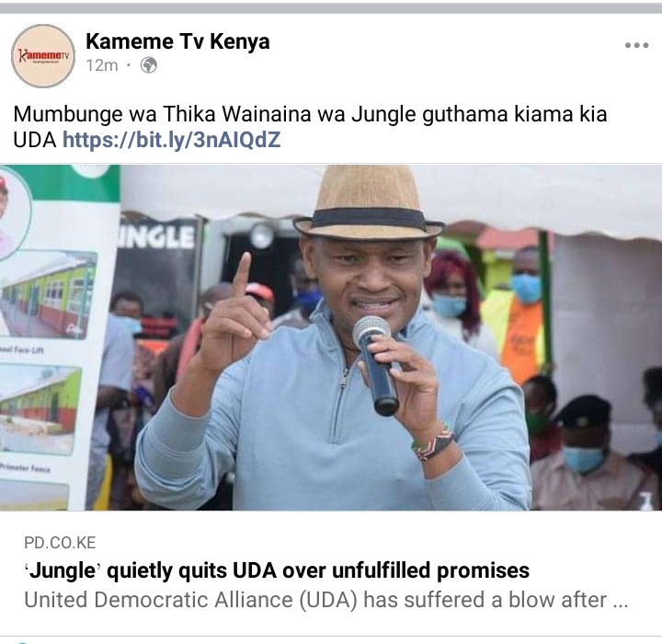Tap the 12m post timestamp
662x644 pixels.
pos(102,65)
